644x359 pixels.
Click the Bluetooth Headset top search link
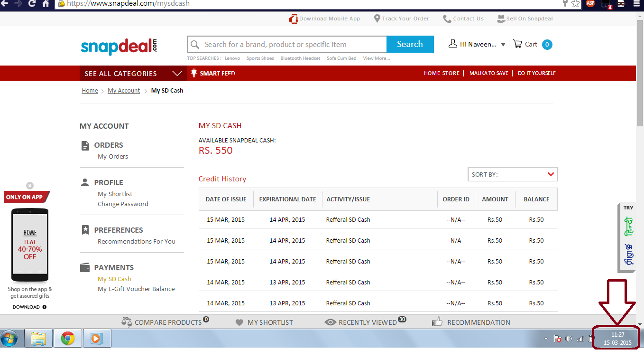300,58
